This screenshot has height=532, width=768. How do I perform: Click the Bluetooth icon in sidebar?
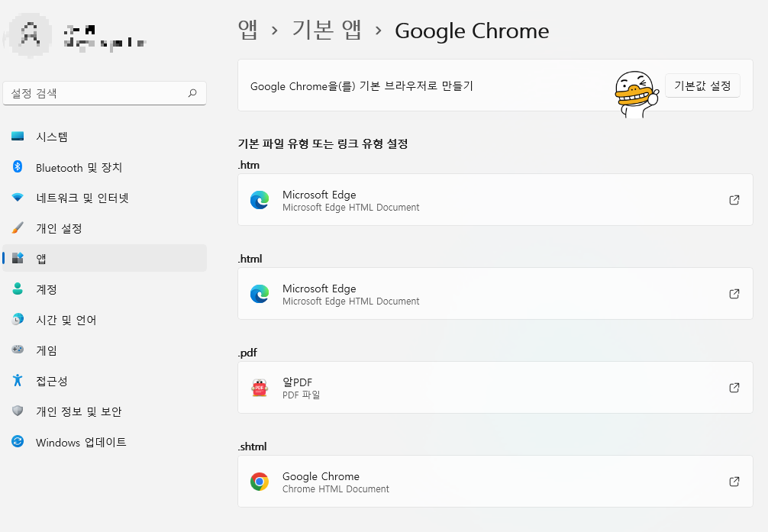(x=18, y=166)
